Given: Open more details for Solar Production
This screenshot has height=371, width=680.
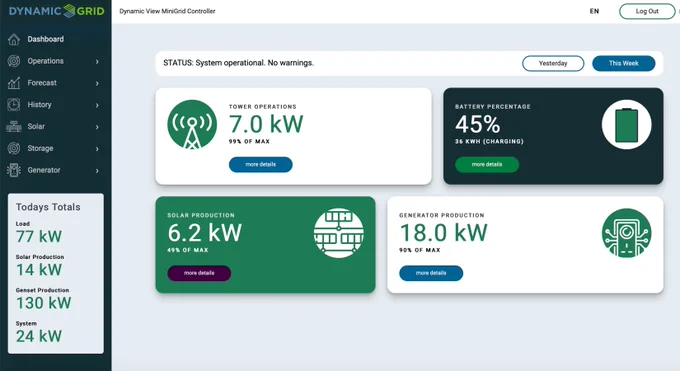Looking at the screenshot, I should (199, 273).
